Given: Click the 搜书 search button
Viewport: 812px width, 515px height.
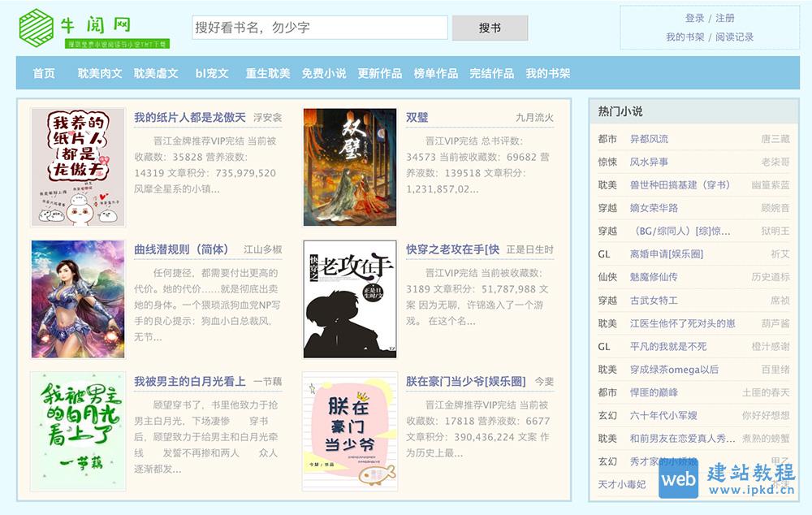Looking at the screenshot, I should [490, 28].
